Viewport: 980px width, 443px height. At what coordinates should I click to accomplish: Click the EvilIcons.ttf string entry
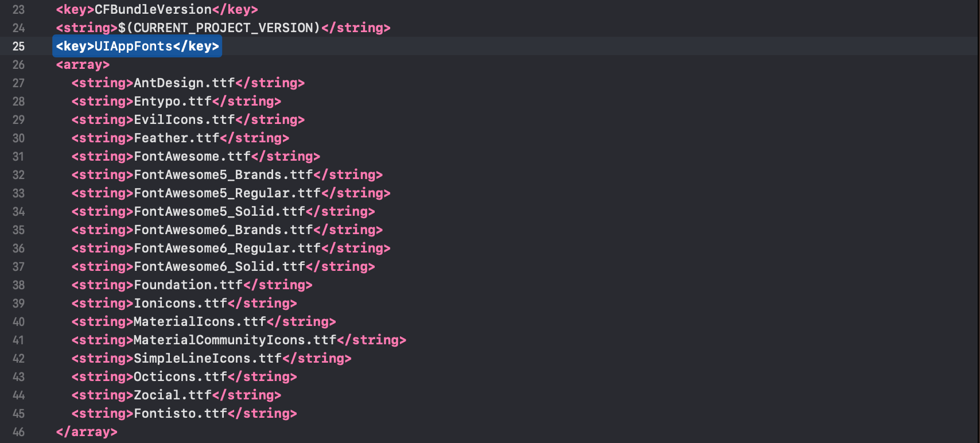click(188, 120)
